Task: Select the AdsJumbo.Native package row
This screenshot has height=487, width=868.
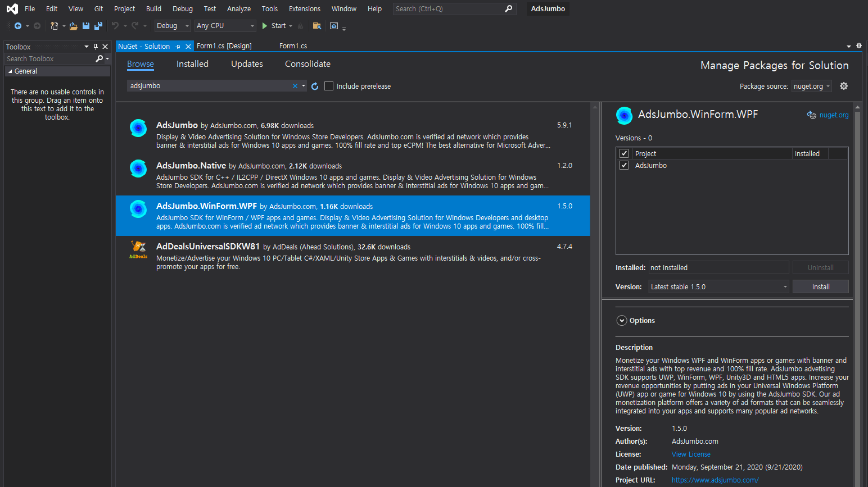Action: [352, 175]
